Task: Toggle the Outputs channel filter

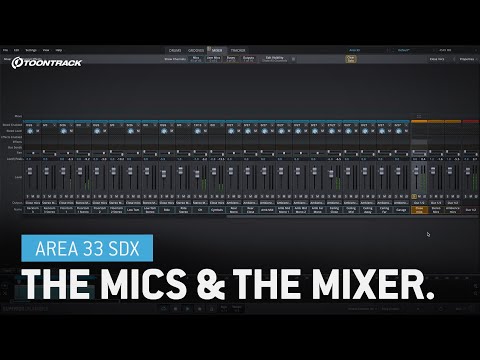Action: click(x=248, y=59)
